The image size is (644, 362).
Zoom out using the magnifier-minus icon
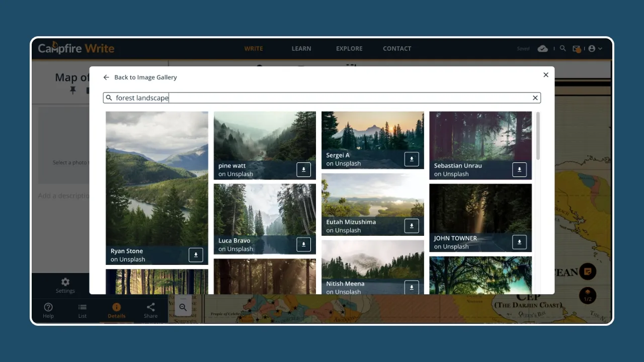coord(183,307)
